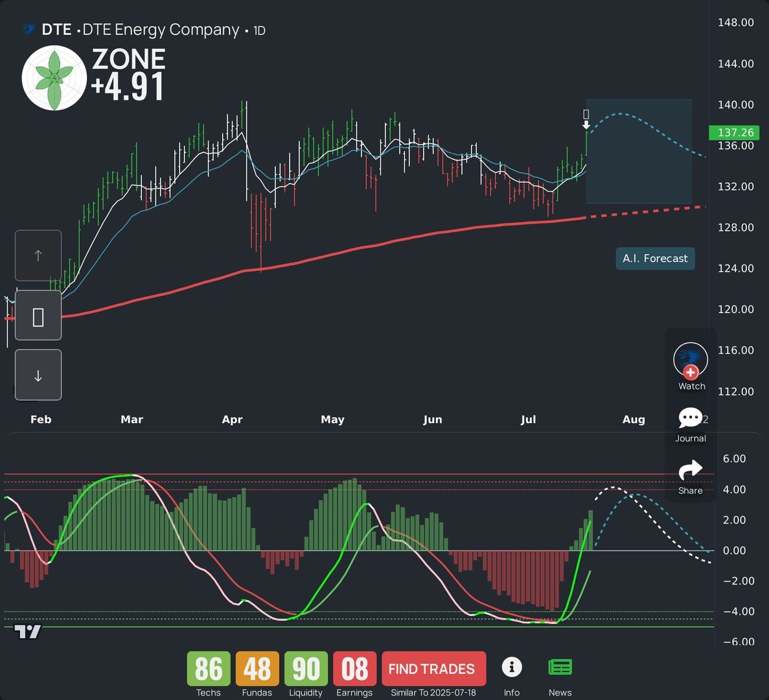The width and height of the screenshot is (769, 700).
Task: Click the FIND TRADES button
Action: tap(433, 669)
